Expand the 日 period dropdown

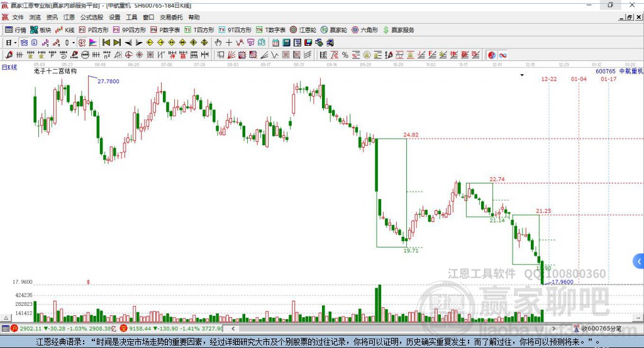(x=15, y=43)
